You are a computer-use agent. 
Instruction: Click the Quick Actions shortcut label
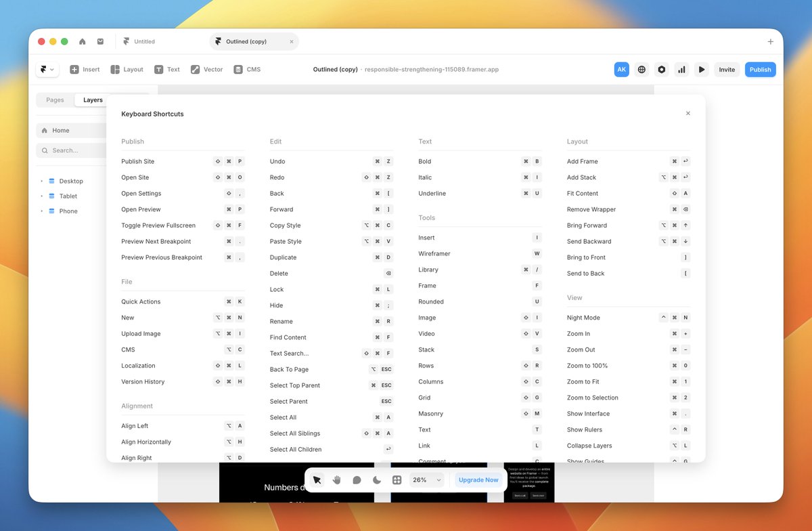pyautogui.click(x=140, y=301)
